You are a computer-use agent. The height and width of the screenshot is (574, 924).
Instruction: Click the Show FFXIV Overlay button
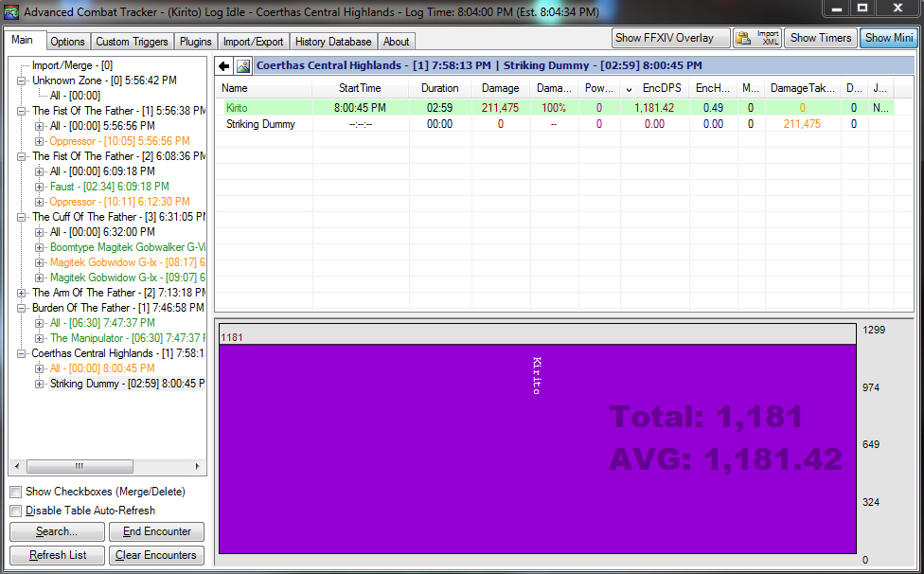(x=670, y=38)
